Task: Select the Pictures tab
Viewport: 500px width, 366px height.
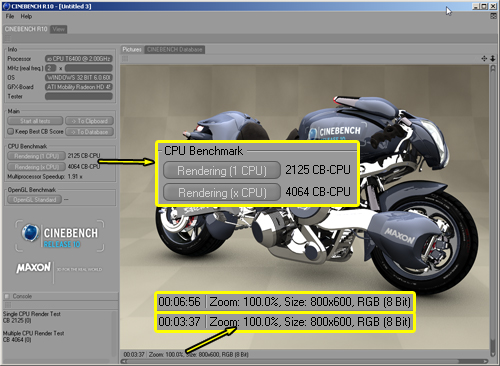Action: pyautogui.click(x=132, y=50)
